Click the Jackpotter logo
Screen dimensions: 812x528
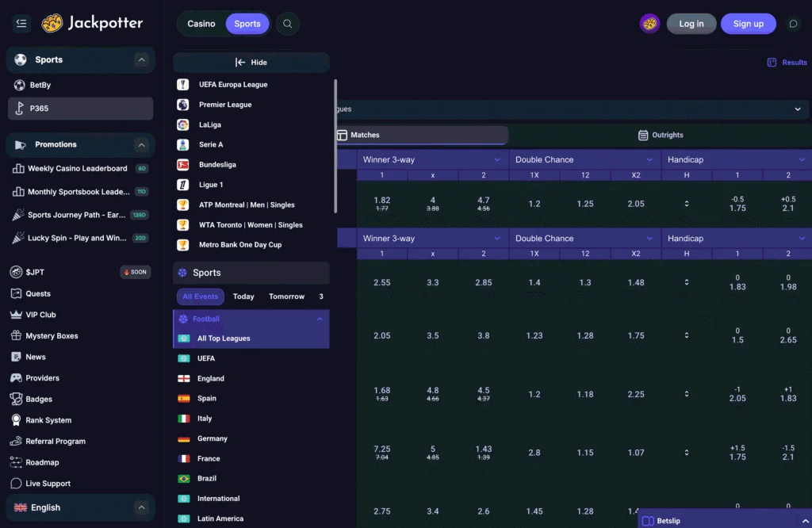click(92, 23)
